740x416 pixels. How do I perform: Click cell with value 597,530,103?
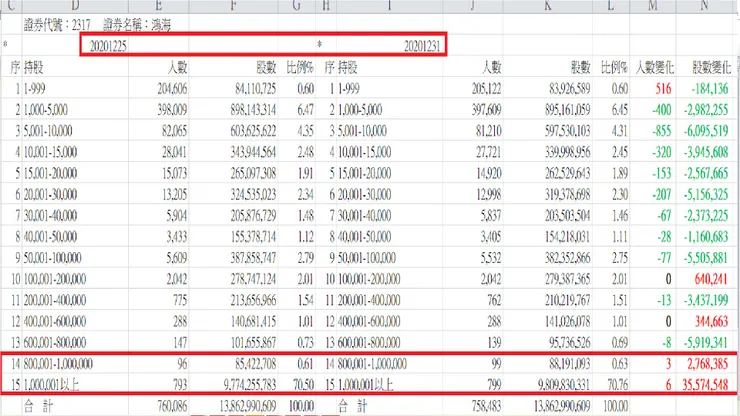coord(567,131)
